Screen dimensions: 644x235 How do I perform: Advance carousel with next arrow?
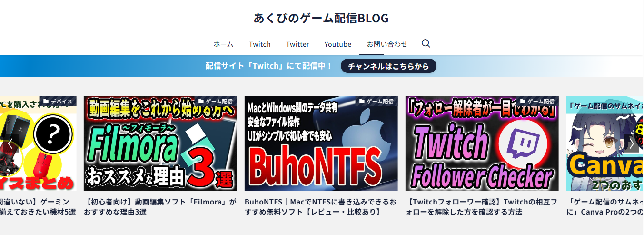coord(632,143)
